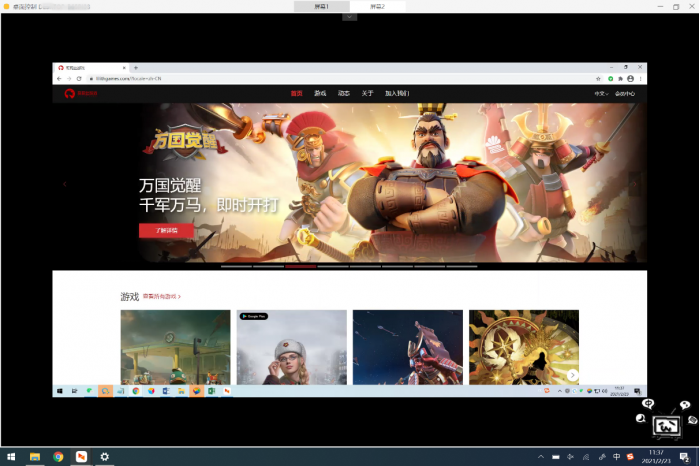
Task: Switch to the 屏幕1 screen tab
Action: (x=321, y=6)
